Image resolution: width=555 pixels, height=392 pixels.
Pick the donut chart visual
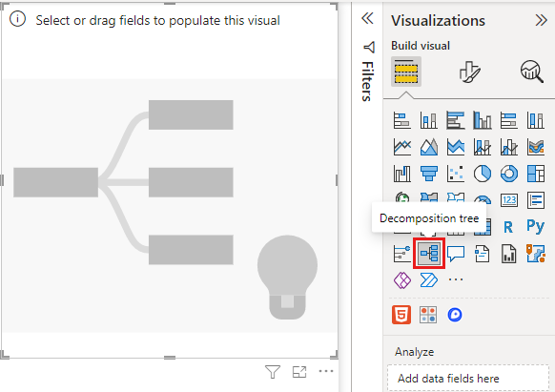pos(509,174)
